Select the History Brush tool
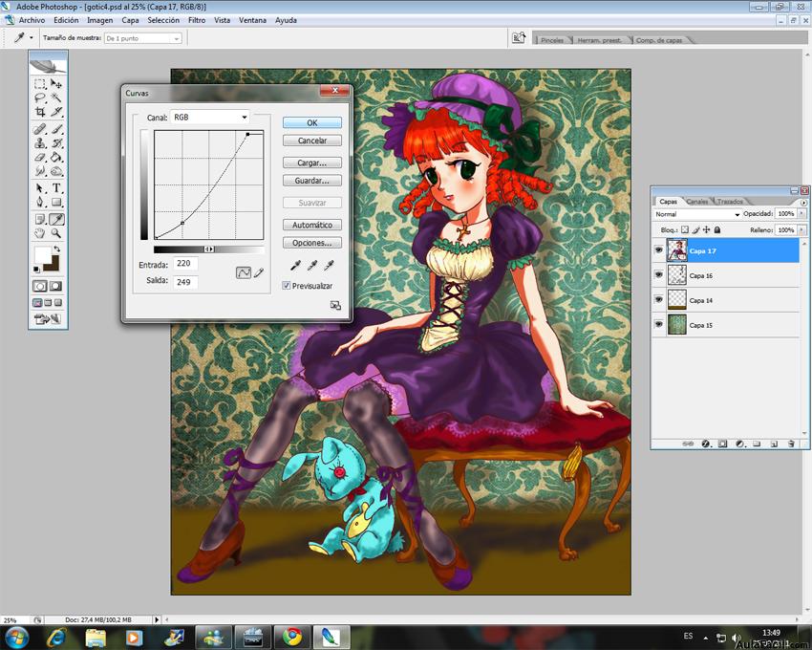812x650 pixels. click(x=56, y=143)
